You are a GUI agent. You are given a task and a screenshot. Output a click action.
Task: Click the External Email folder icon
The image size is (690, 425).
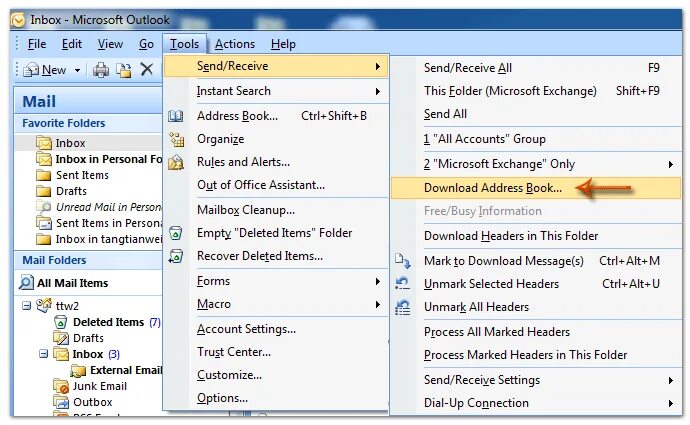click(x=78, y=370)
